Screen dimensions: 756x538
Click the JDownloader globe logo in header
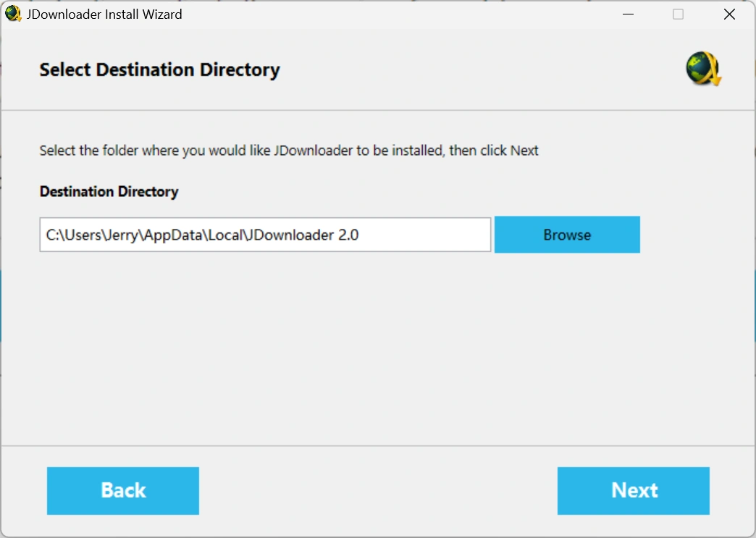[703, 69]
